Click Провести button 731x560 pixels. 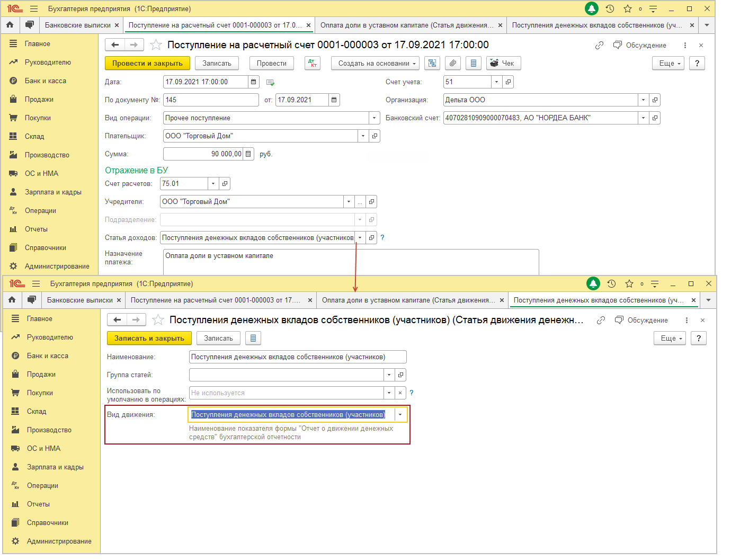[271, 63]
